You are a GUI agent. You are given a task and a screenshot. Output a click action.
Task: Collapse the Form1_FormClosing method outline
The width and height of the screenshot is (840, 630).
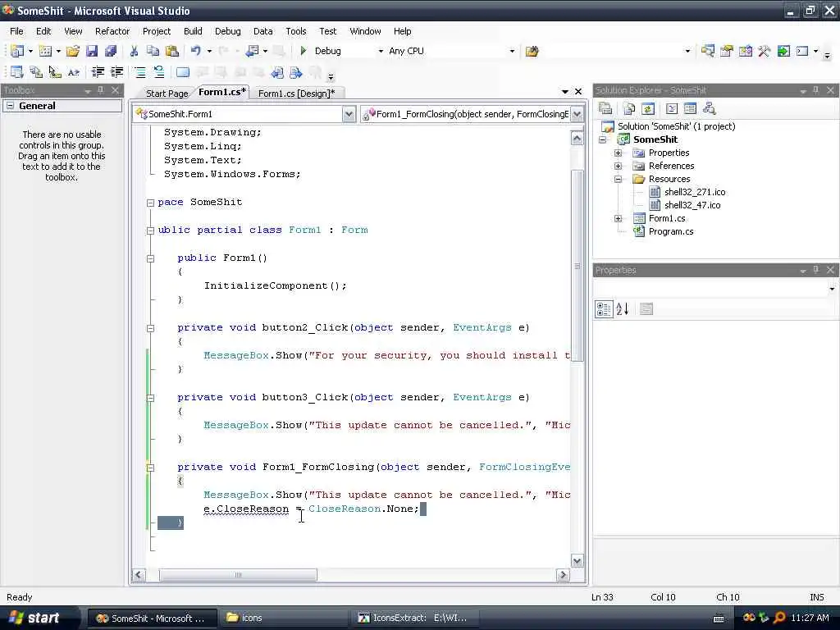(151, 468)
